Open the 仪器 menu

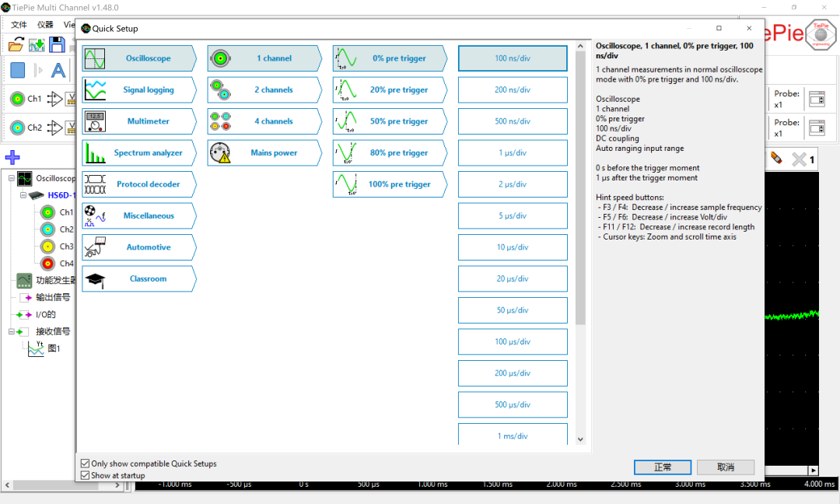tap(45, 25)
